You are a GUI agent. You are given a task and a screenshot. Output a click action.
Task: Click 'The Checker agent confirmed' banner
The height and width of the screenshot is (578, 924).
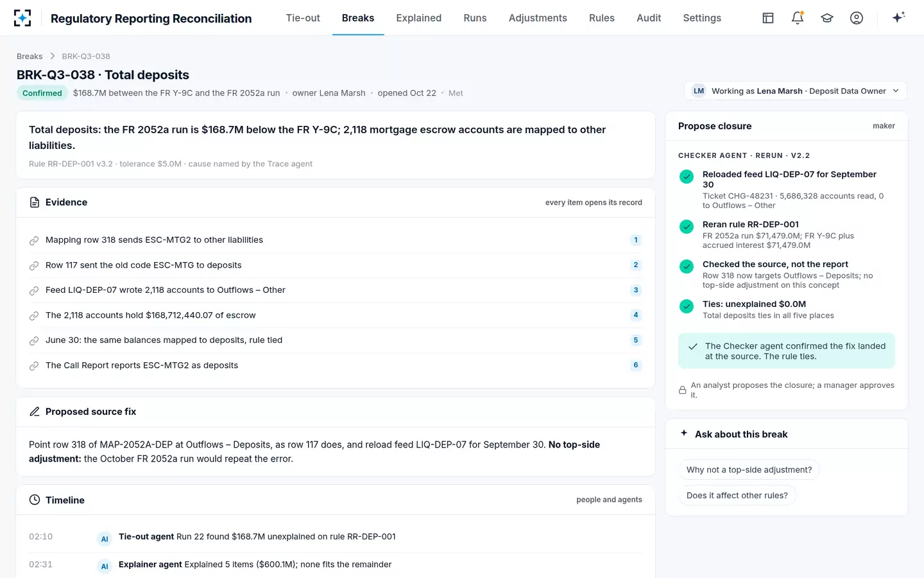[787, 351]
